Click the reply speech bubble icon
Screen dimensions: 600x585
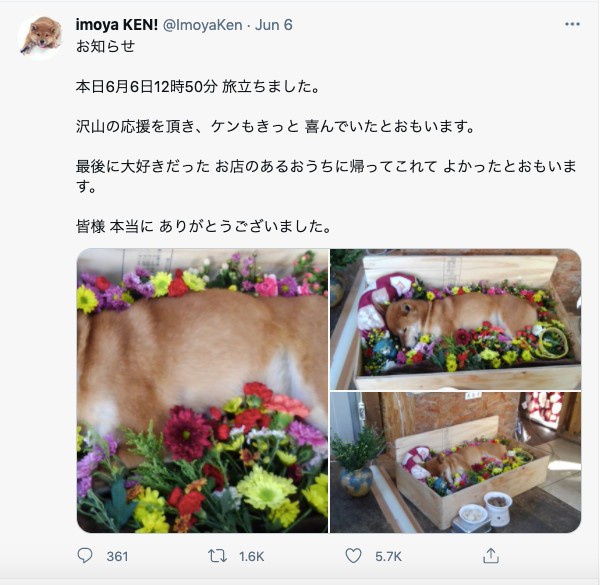(x=85, y=556)
